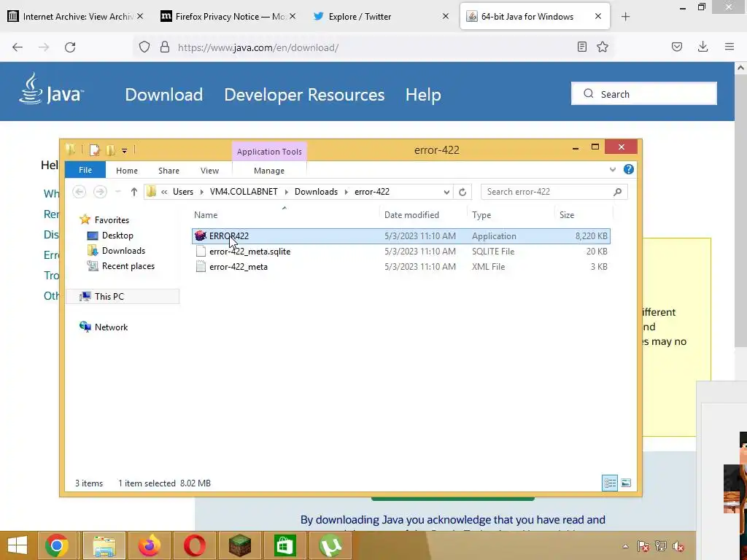
Task: Show hidden system tray icons arrow
Action: pyautogui.click(x=625, y=546)
